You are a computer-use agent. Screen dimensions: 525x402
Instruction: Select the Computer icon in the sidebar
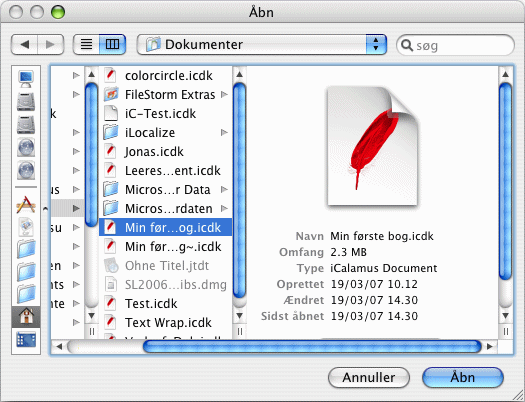[x=26, y=79]
